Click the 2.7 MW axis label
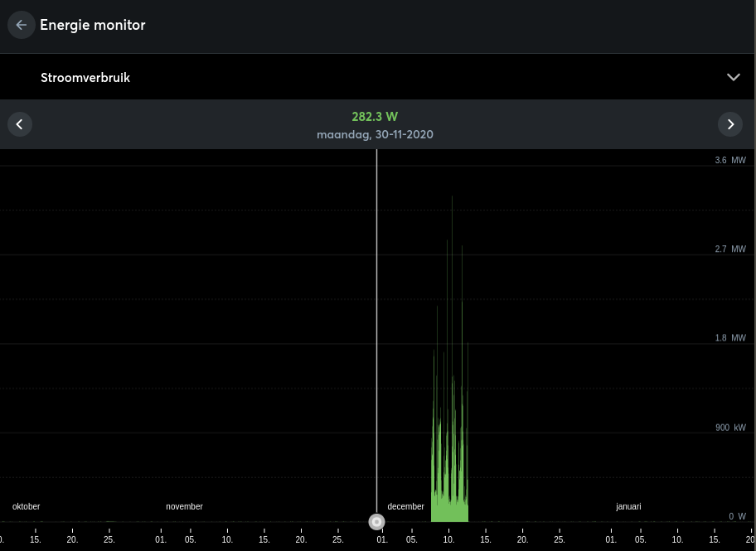This screenshot has height=551, width=756. click(730, 249)
